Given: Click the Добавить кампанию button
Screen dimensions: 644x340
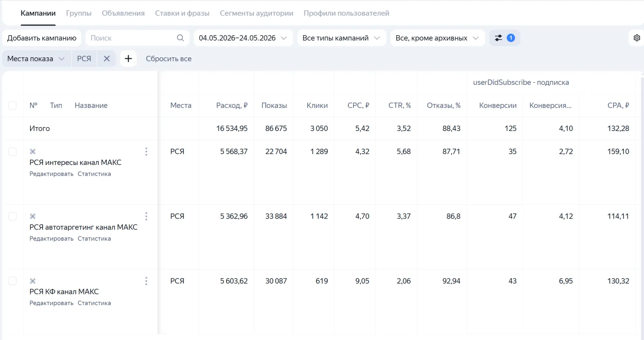Looking at the screenshot, I should pyautogui.click(x=42, y=38).
